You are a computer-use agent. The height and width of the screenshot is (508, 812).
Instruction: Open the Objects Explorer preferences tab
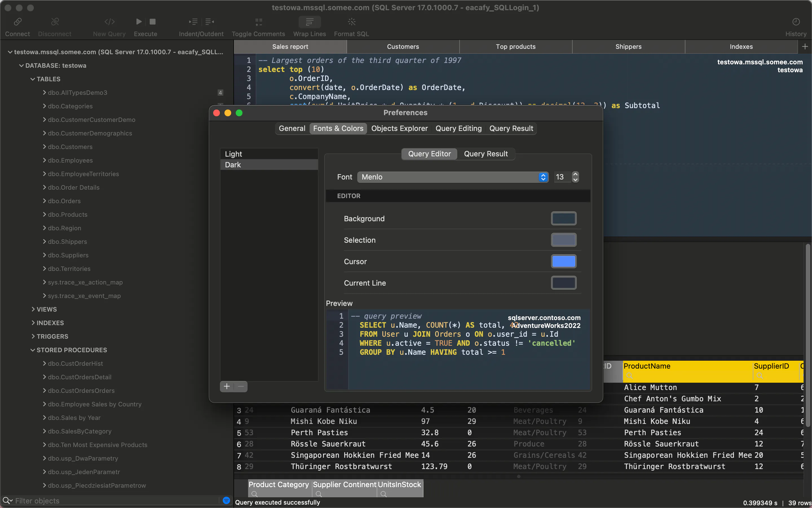pyautogui.click(x=399, y=128)
